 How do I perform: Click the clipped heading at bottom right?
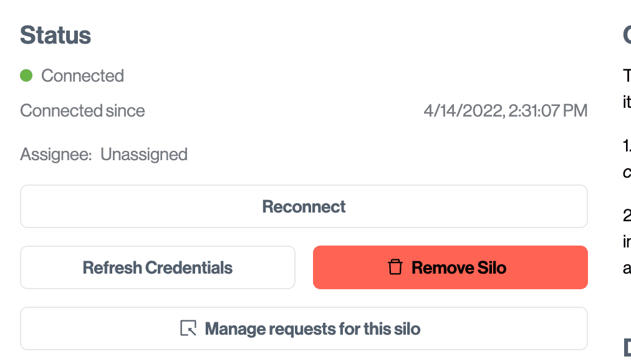coord(627,347)
